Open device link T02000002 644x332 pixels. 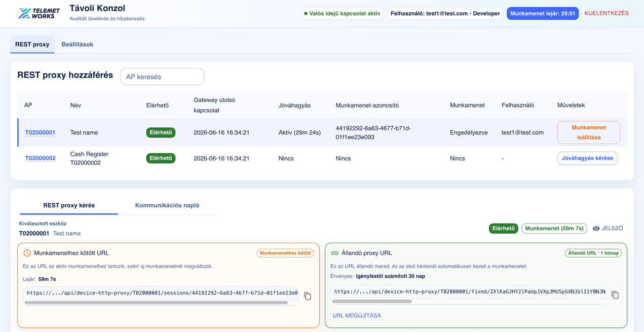pos(40,158)
